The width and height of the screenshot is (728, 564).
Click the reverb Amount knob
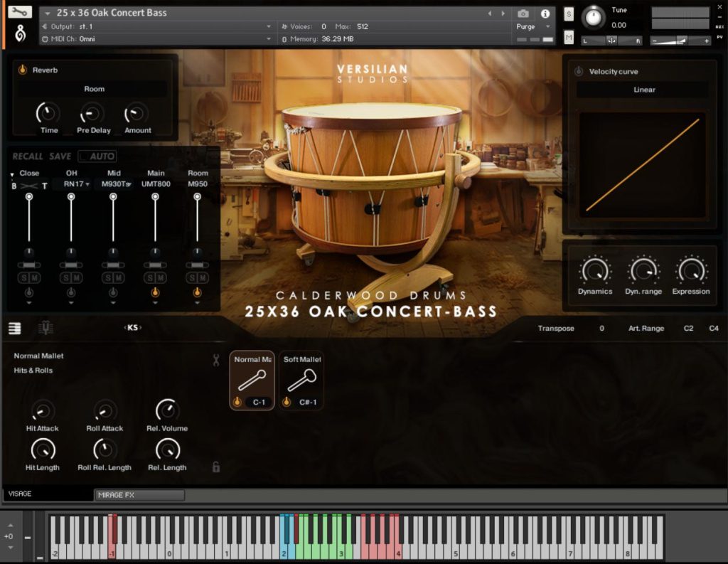coord(135,113)
